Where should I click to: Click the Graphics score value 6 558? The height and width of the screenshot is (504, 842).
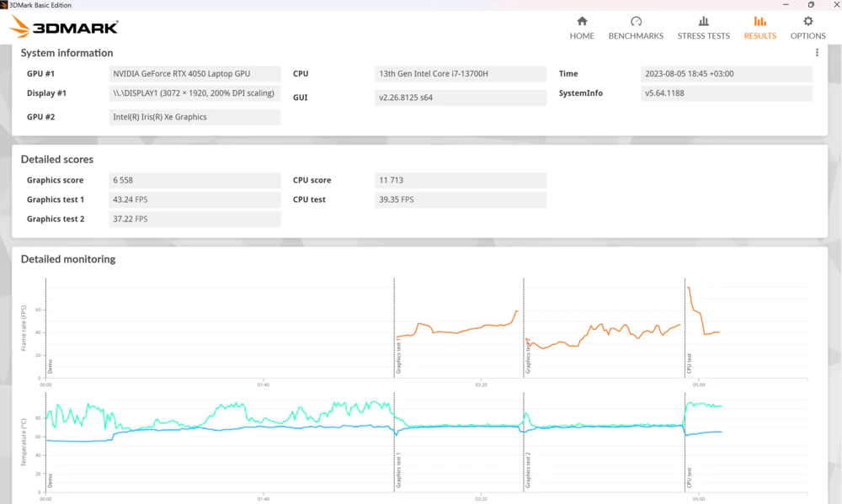click(195, 180)
